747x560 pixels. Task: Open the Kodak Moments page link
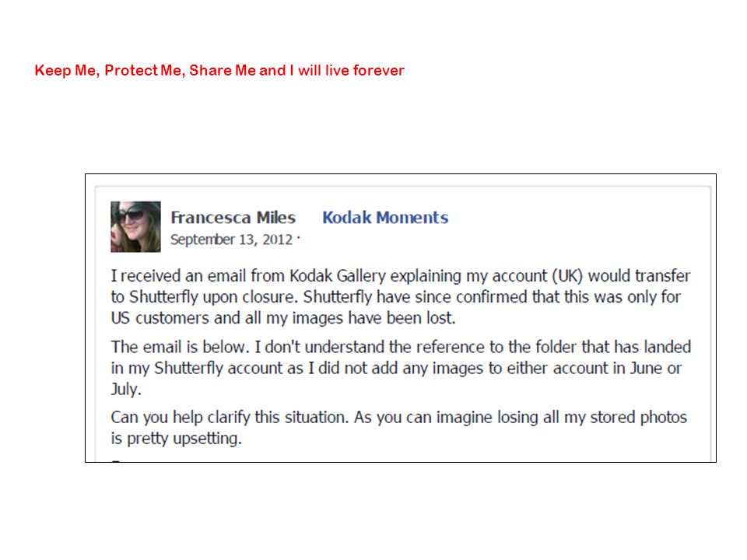click(x=385, y=218)
